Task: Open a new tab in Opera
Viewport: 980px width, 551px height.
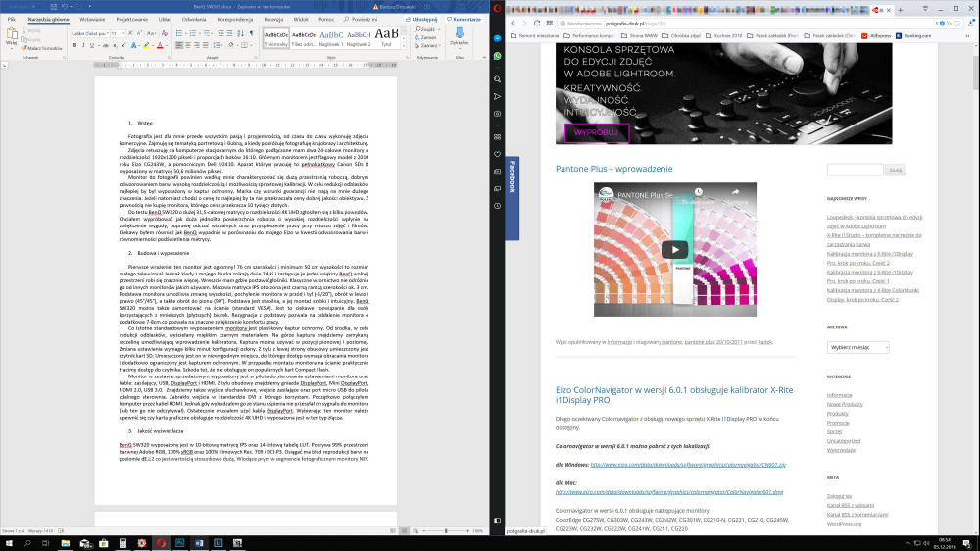Action: [x=901, y=10]
